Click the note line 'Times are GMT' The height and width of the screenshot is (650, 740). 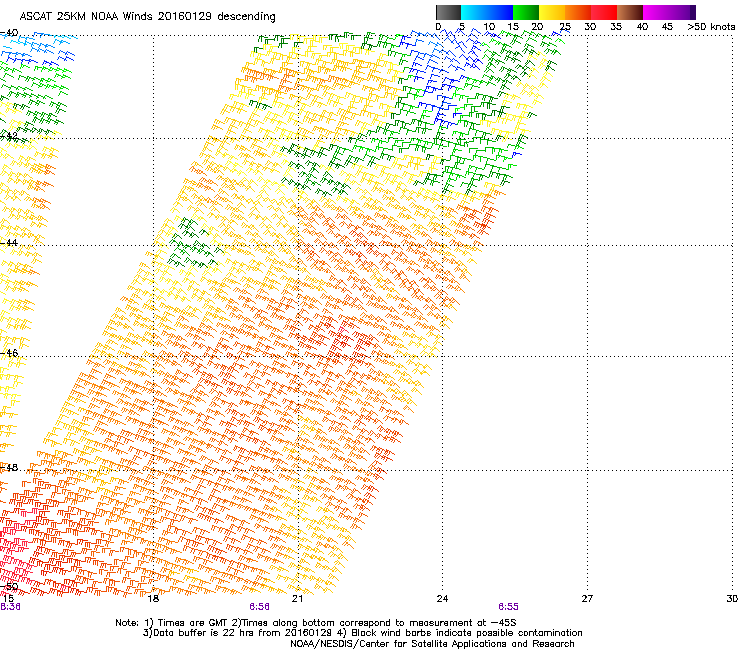pyautogui.click(x=193, y=623)
